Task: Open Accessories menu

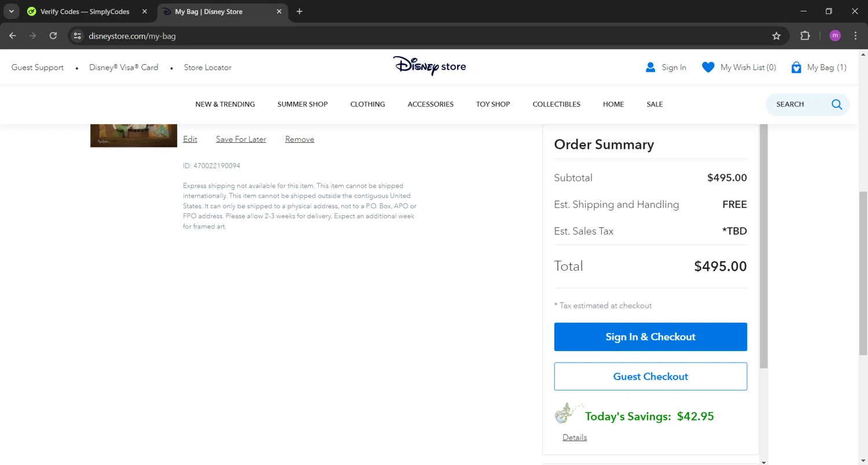Action: coord(431,104)
